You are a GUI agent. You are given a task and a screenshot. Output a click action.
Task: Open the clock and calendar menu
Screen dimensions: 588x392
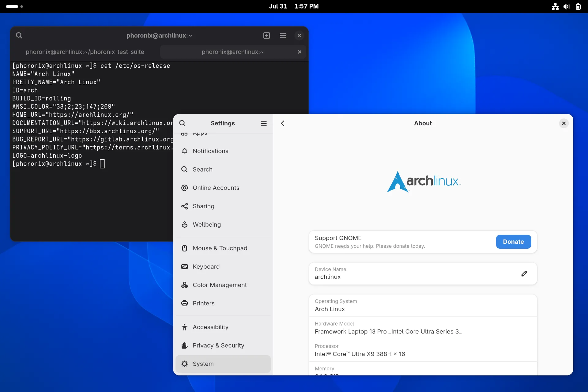pyautogui.click(x=294, y=6)
